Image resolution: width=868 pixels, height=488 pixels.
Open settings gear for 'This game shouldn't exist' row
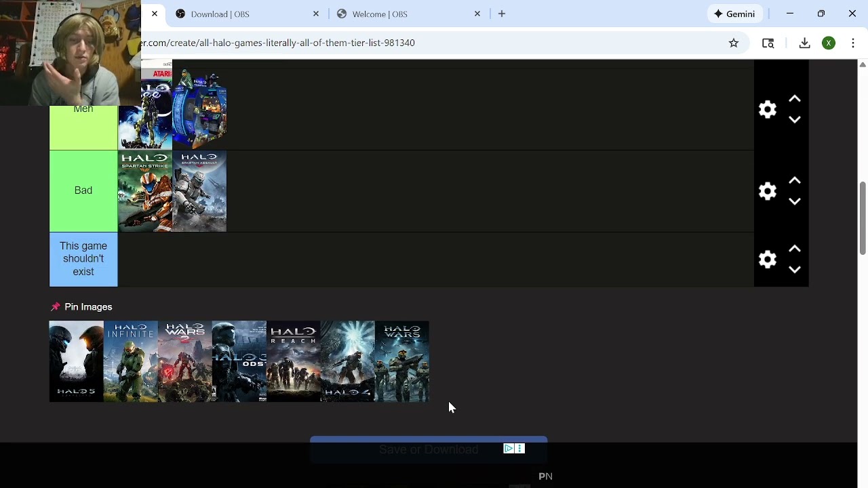[x=768, y=260]
